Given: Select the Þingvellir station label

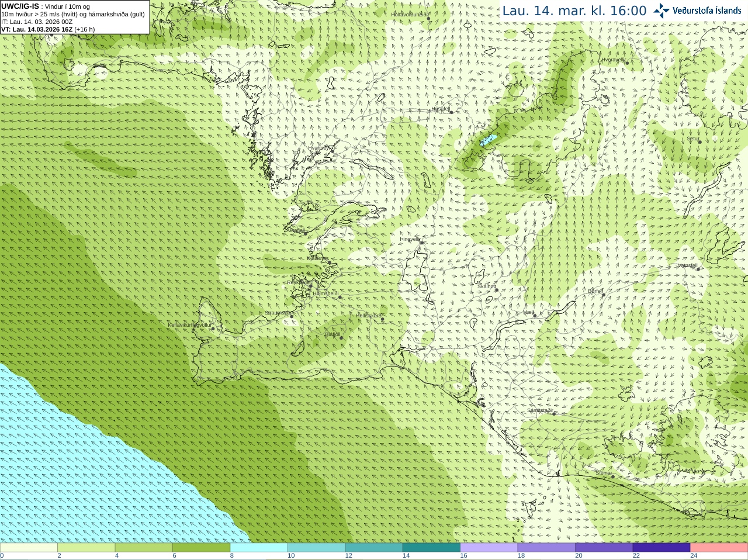Looking at the screenshot, I should click(x=410, y=239).
